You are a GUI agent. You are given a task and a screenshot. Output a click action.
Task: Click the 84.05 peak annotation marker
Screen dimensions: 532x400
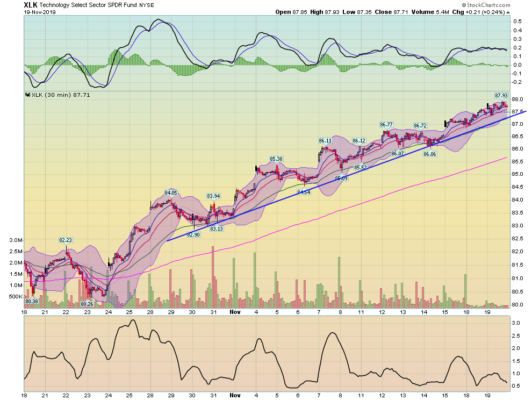click(x=171, y=191)
